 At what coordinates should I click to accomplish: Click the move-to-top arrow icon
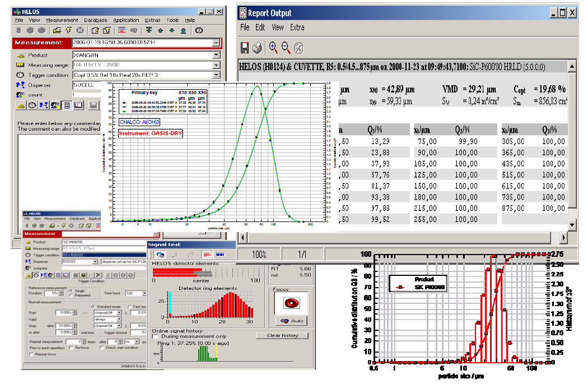[x=149, y=30]
